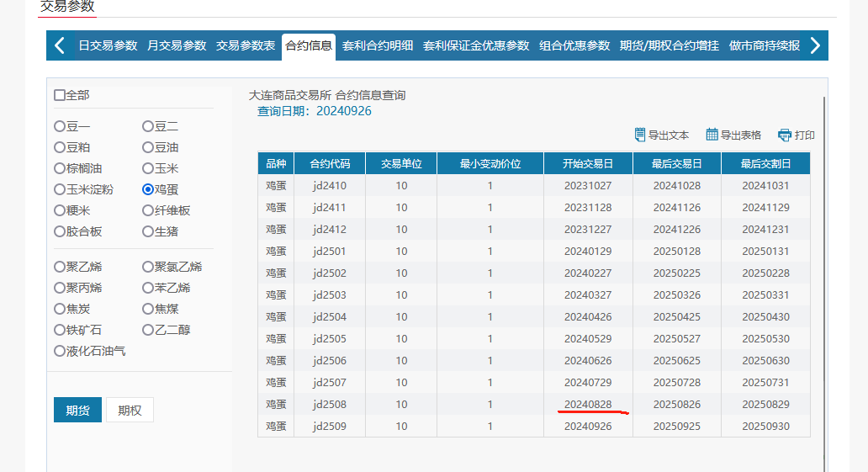868x472 pixels.
Task: Click the 合约代码 column header
Action: [x=330, y=164]
